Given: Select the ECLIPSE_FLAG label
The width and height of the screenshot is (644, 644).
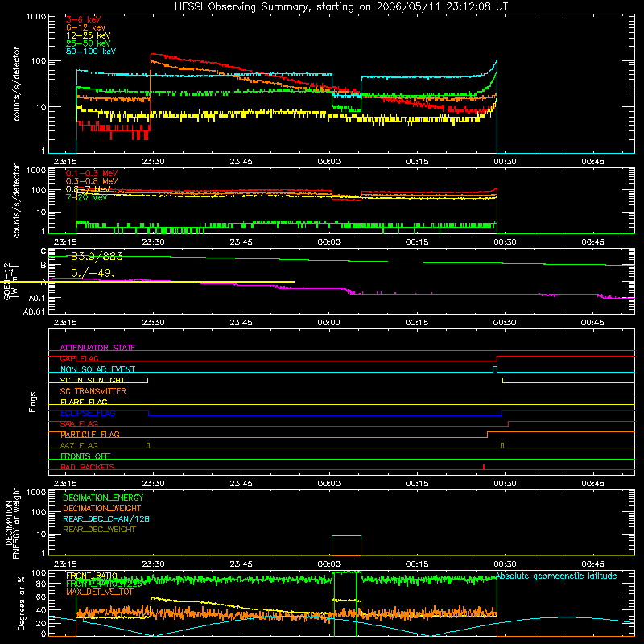Looking at the screenshot, I should pos(88,413).
